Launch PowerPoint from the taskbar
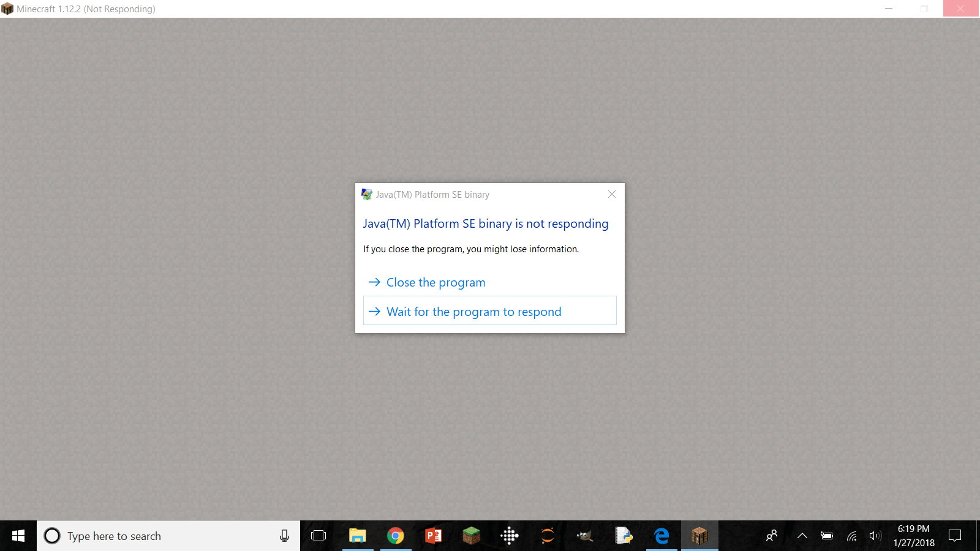The width and height of the screenshot is (980, 551). click(x=433, y=536)
